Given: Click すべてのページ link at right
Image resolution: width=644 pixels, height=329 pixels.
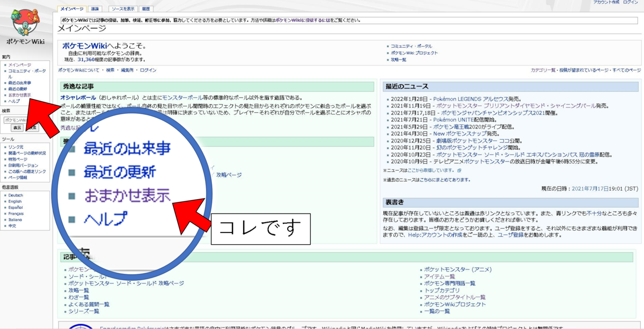Looking at the screenshot, I should [x=627, y=70].
